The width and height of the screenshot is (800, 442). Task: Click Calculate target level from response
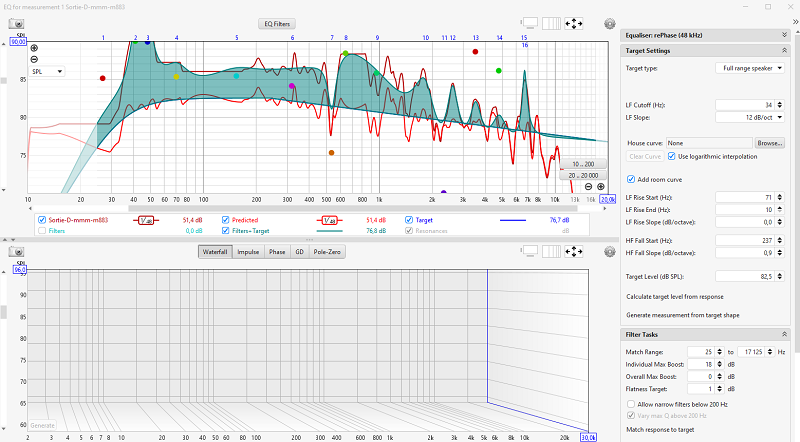(x=674, y=297)
